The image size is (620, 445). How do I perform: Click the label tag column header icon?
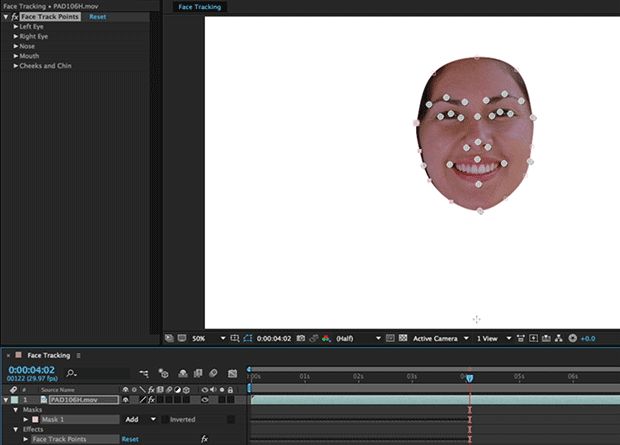[14, 390]
